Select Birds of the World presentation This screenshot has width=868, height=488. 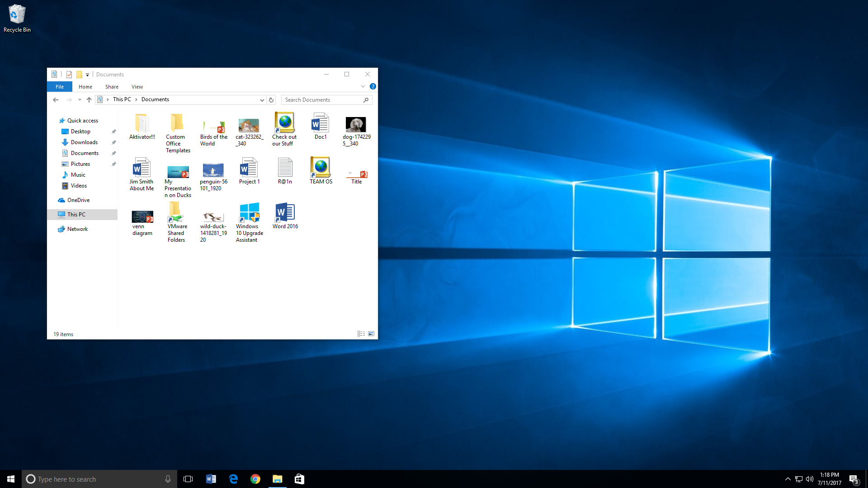[213, 133]
